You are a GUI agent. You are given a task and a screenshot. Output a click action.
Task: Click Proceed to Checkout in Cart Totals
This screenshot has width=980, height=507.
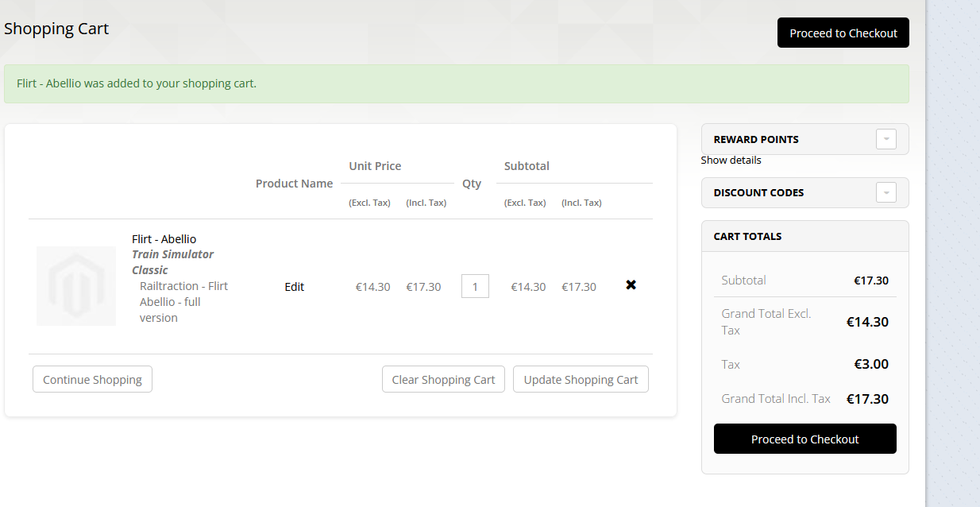tap(805, 439)
